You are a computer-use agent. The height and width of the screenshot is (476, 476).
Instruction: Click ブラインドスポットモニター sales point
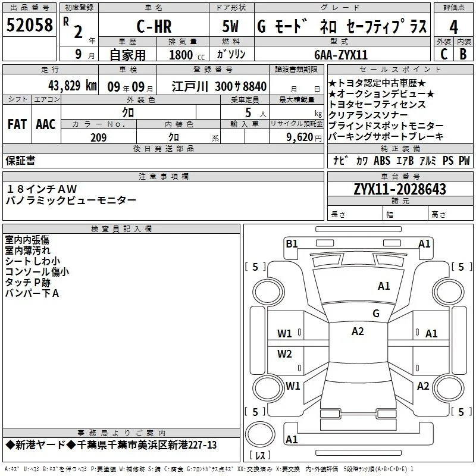386,126
